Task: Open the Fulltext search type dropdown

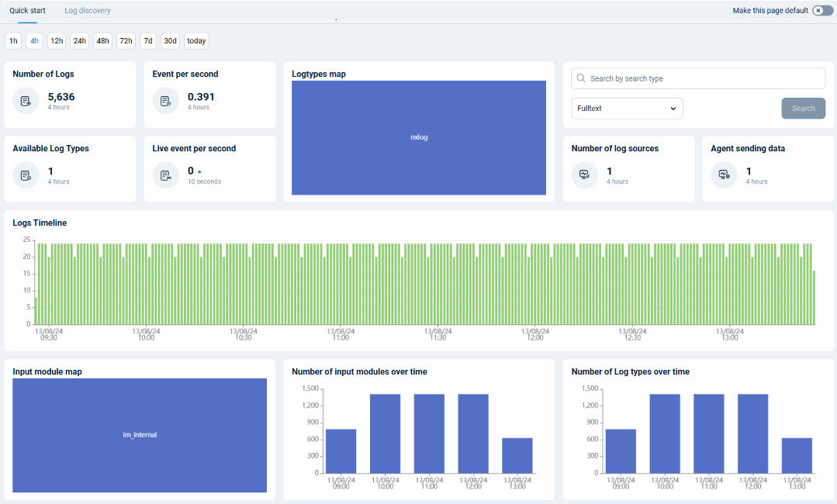Action: [x=627, y=109]
